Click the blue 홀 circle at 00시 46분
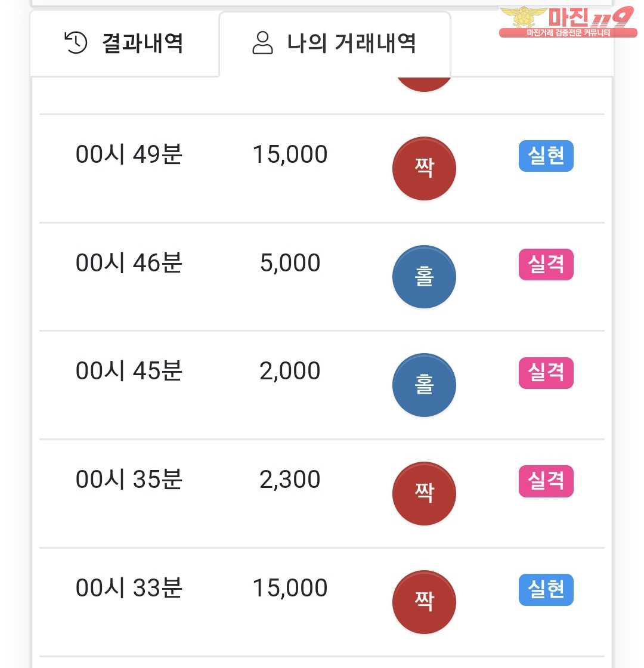Screen dimensions: 644x668 point(424,277)
